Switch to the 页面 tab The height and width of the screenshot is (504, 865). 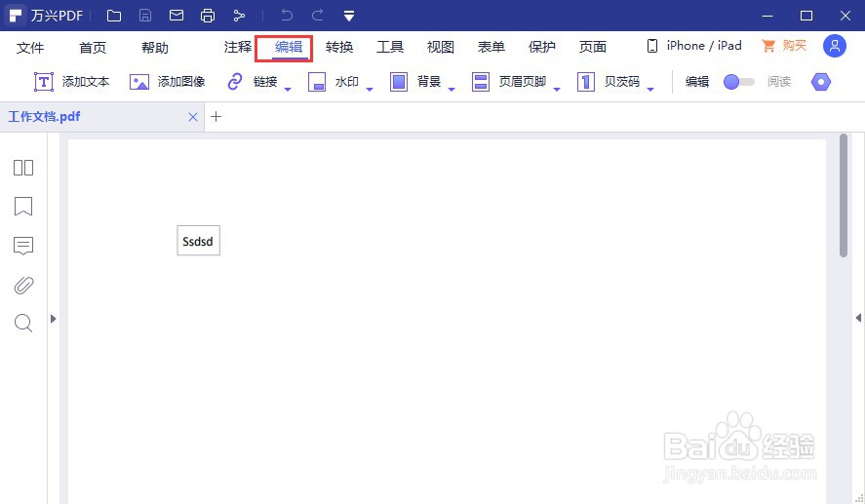point(593,48)
